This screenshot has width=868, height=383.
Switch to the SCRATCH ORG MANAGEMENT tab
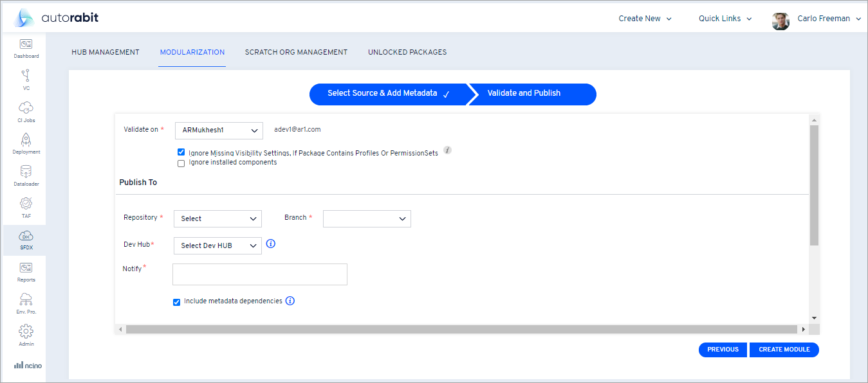click(296, 52)
